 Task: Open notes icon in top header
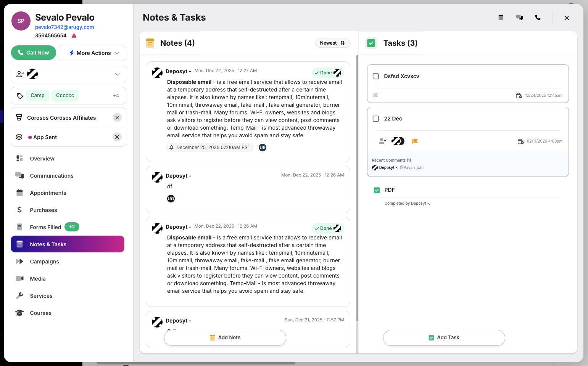501,18
